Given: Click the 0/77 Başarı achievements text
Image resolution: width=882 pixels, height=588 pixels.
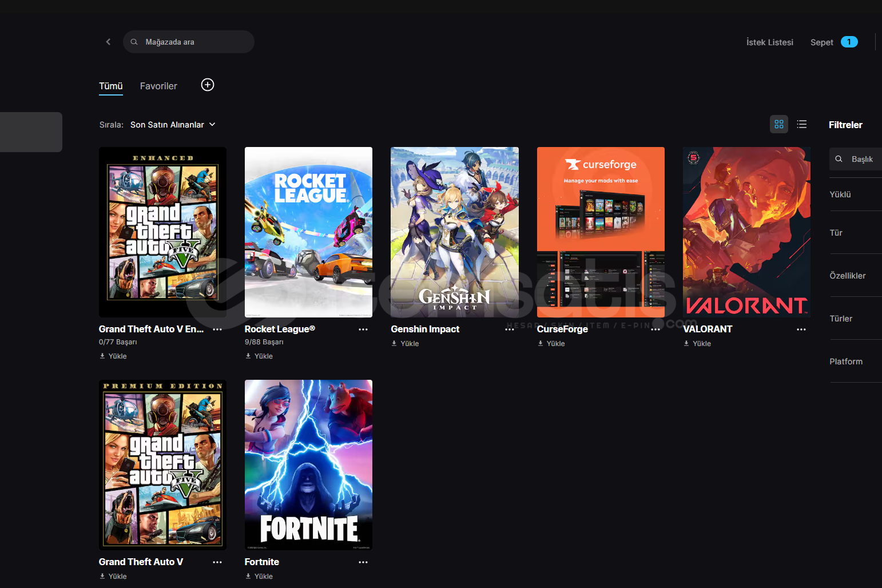Looking at the screenshot, I should (118, 342).
